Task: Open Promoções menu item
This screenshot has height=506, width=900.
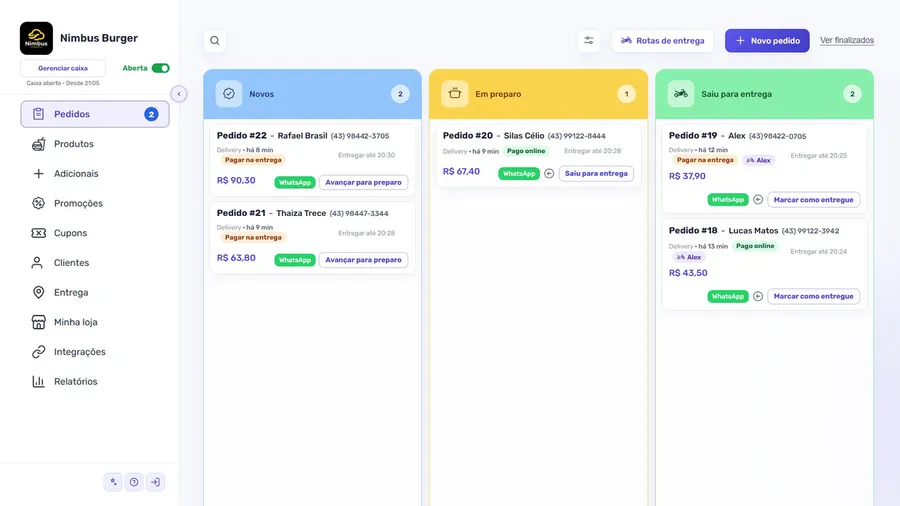Action: pyautogui.click(x=95, y=204)
